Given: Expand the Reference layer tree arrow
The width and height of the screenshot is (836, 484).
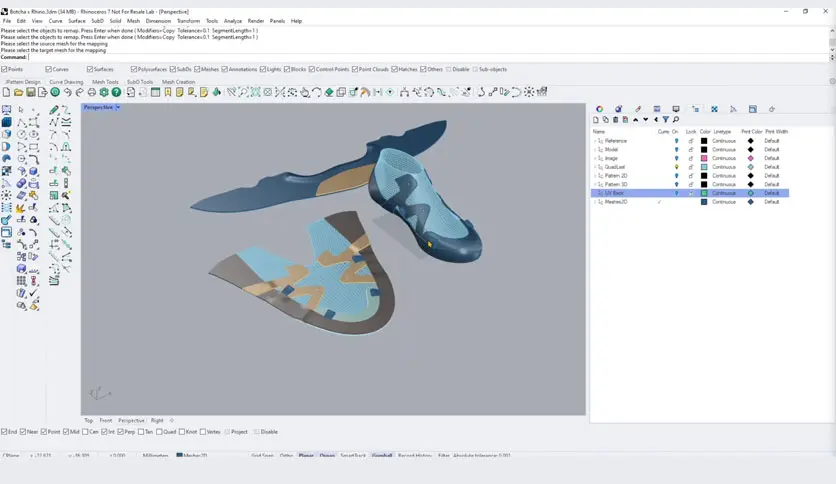Looking at the screenshot, I should 595,141.
